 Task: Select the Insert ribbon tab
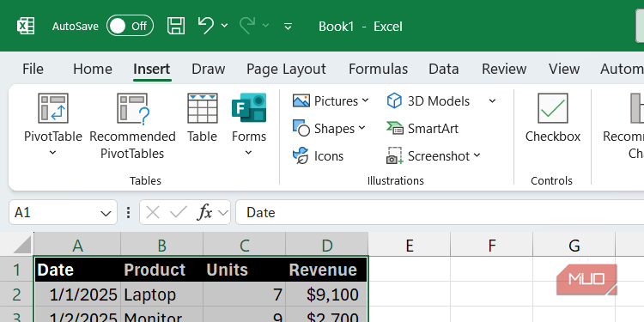[x=151, y=69]
